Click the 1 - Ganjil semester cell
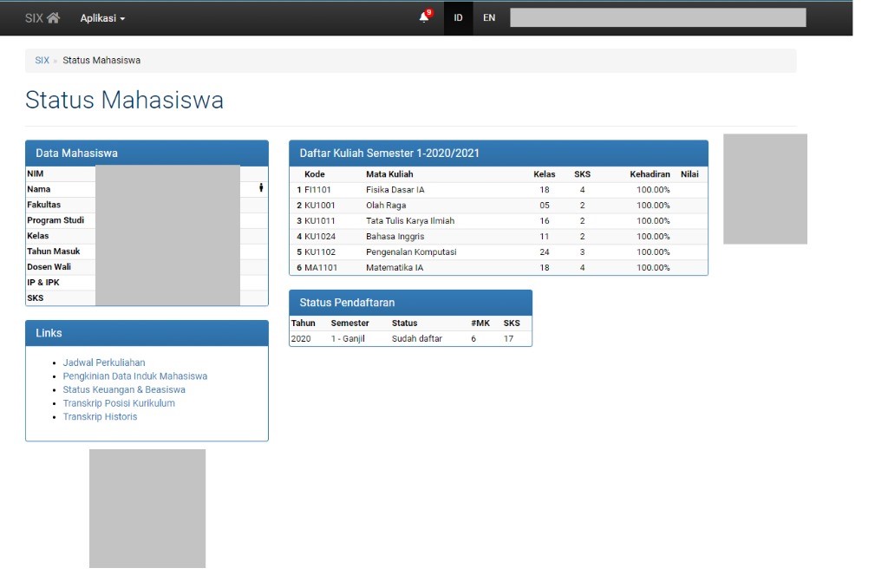The image size is (875, 588). 348,338
